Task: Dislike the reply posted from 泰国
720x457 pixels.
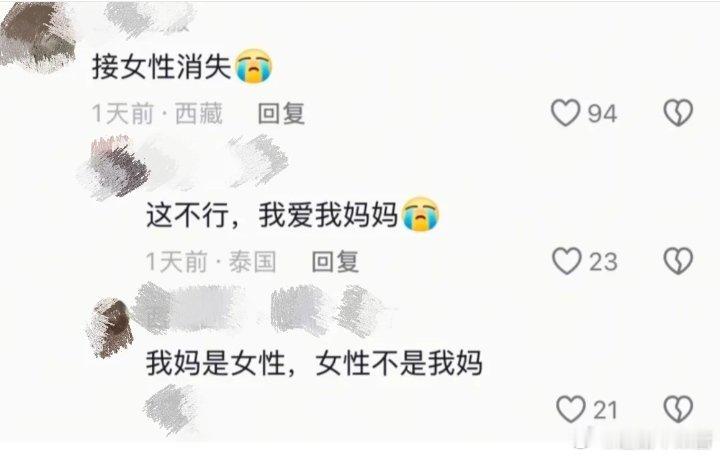Action: tap(678, 261)
